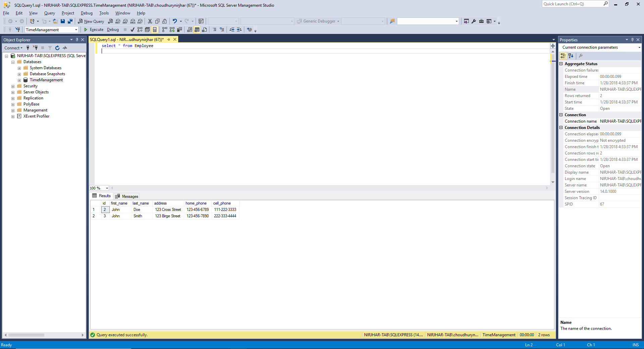Toggle Alphabetical sort in Properties panel
Screen dimensions: 644x349
click(x=571, y=56)
